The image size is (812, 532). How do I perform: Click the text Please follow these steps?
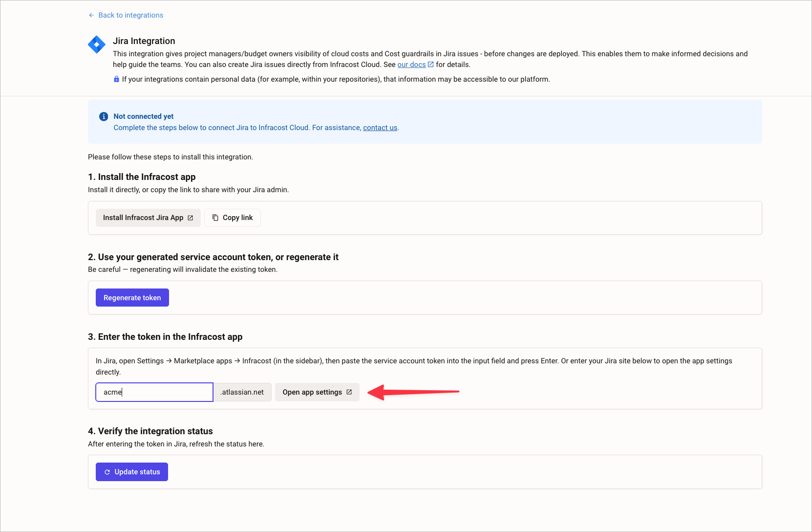171,157
